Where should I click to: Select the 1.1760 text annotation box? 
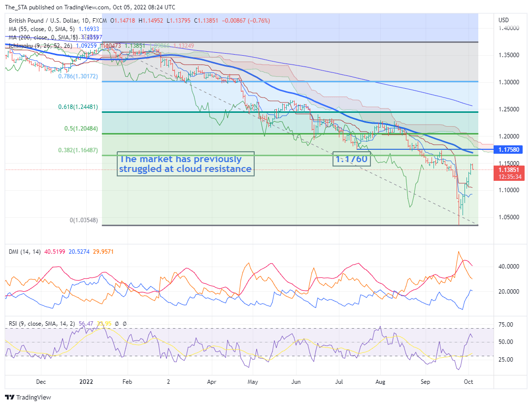351,159
